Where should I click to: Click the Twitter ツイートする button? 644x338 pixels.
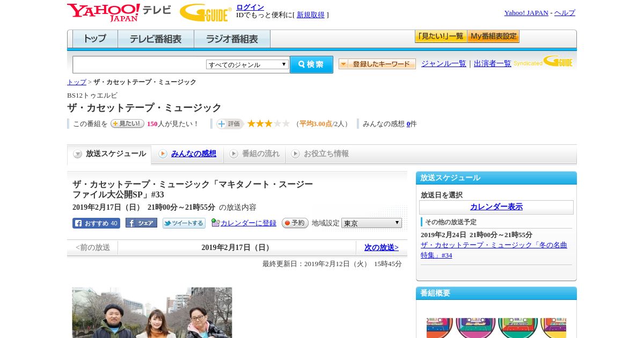[184, 223]
